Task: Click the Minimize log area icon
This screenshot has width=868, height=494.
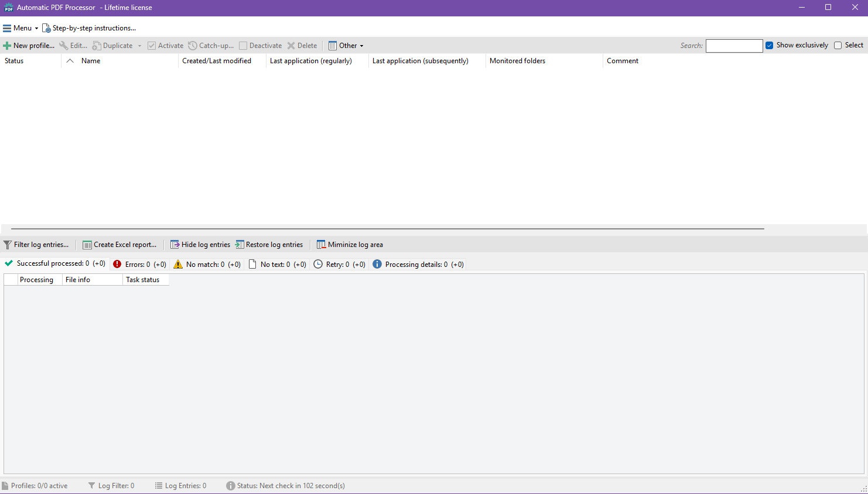Action: 321,245
